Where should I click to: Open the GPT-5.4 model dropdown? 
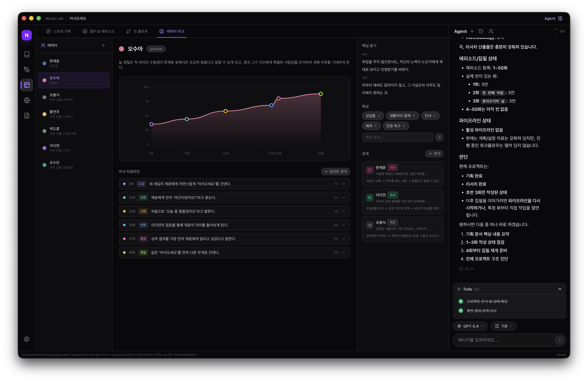pyautogui.click(x=470, y=326)
